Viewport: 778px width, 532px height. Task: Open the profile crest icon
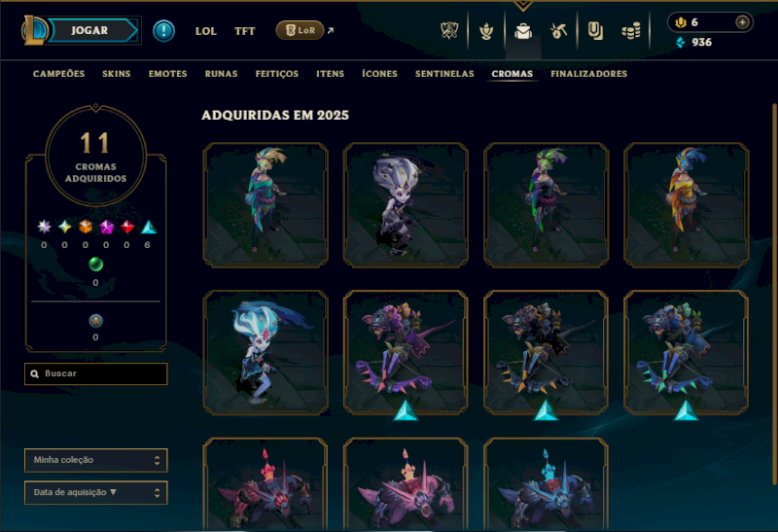486,31
